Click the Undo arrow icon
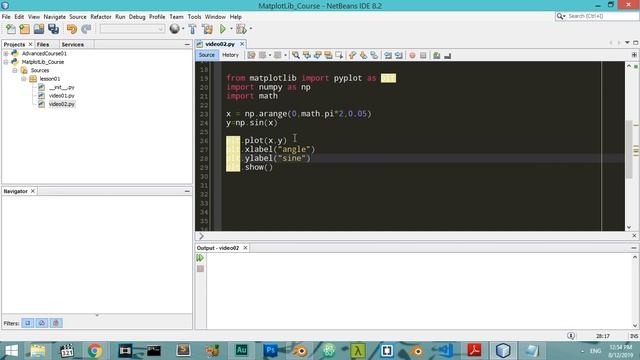Screen dimensions: 640x360 pyautogui.click(x=72, y=29)
